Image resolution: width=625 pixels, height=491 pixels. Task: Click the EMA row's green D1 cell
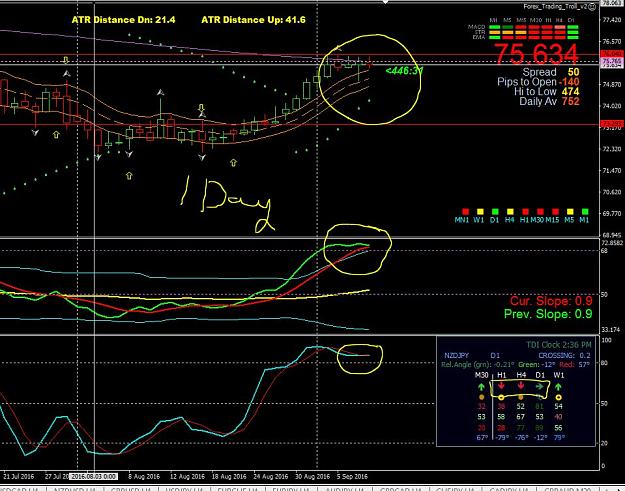coord(572,37)
